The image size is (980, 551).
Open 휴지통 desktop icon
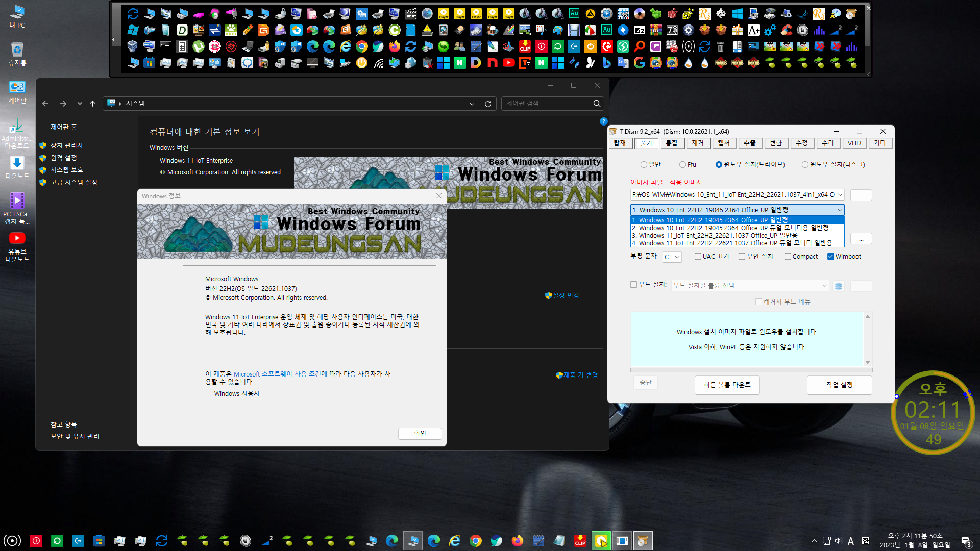tap(17, 54)
